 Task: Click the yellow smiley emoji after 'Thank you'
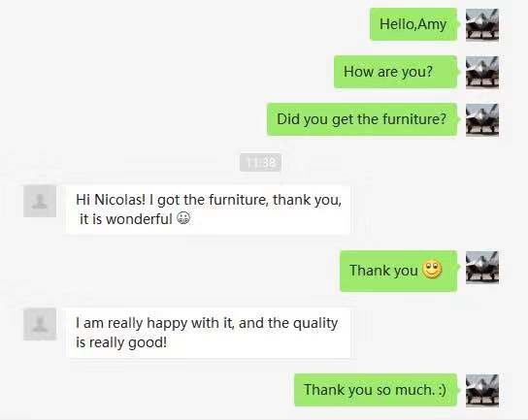click(432, 270)
